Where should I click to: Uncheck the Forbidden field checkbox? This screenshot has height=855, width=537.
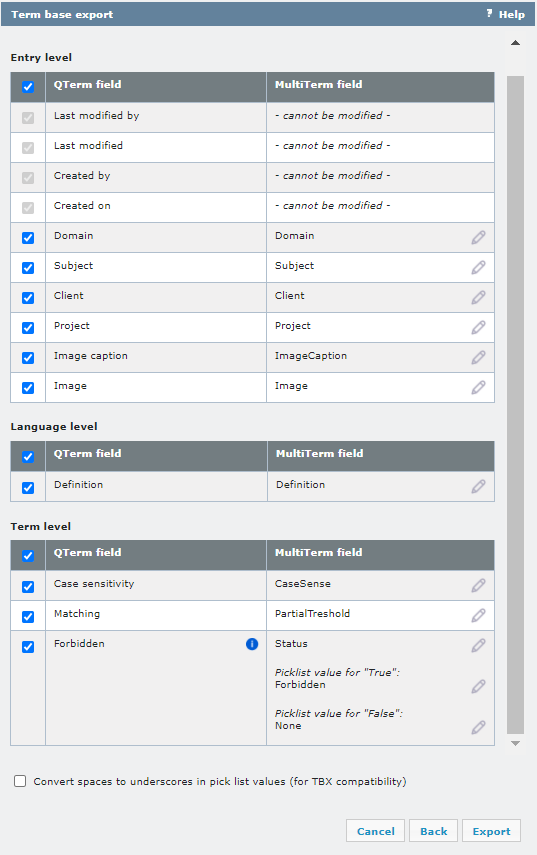(28, 647)
